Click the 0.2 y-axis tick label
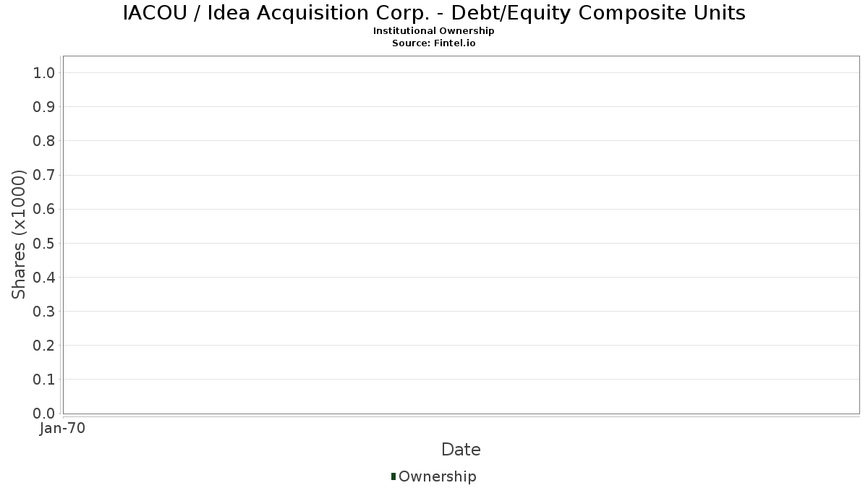 (x=44, y=346)
